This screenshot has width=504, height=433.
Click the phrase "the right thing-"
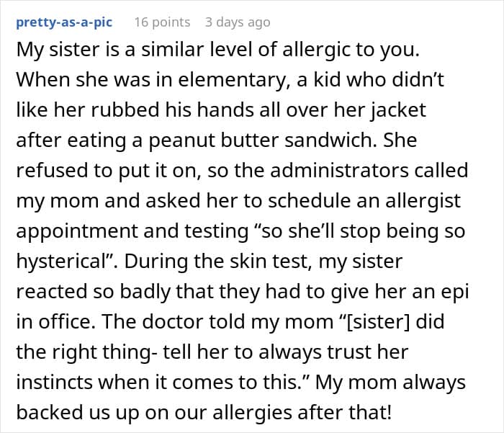87,352
